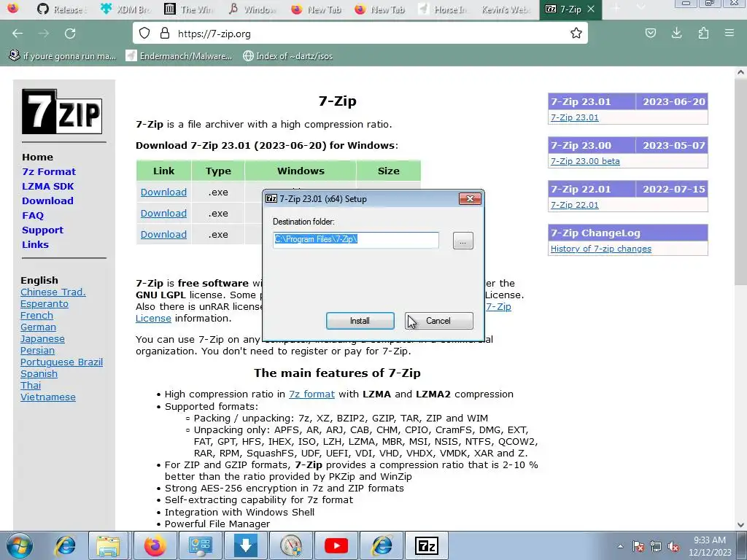
Task: Click page scrollbar down arrow
Action: (x=740, y=525)
